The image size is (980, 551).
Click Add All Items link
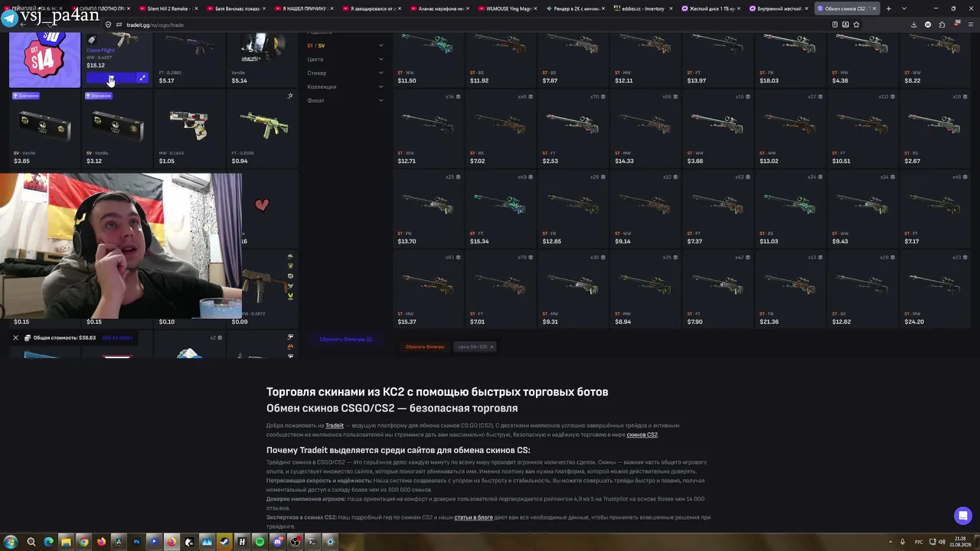(x=117, y=337)
